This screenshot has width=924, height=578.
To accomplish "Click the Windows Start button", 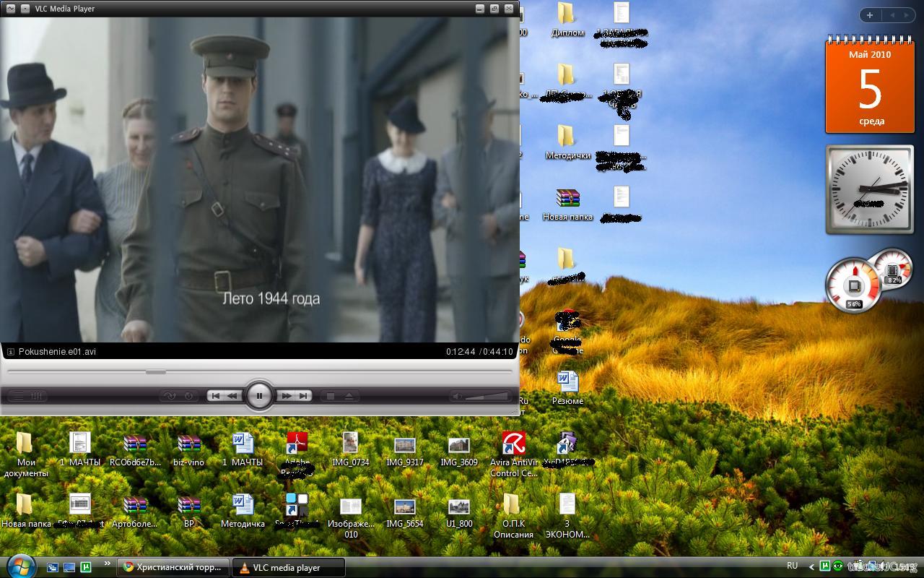I will 19,566.
